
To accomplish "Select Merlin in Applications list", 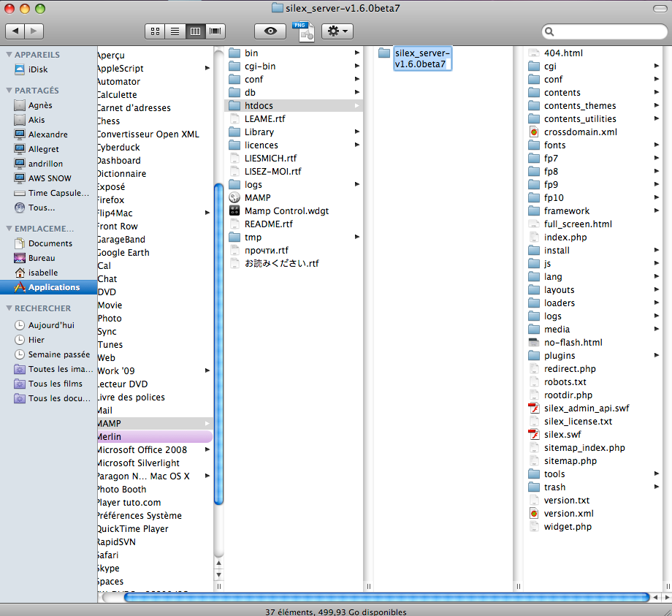I will point(155,436).
